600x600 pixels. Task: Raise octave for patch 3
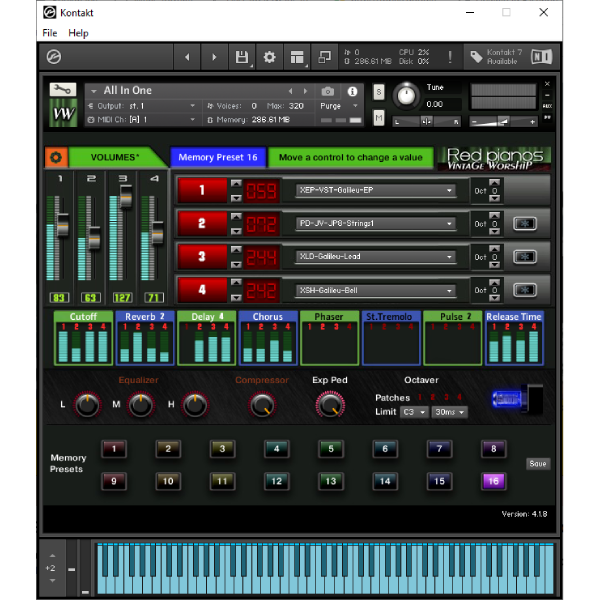[494, 249]
